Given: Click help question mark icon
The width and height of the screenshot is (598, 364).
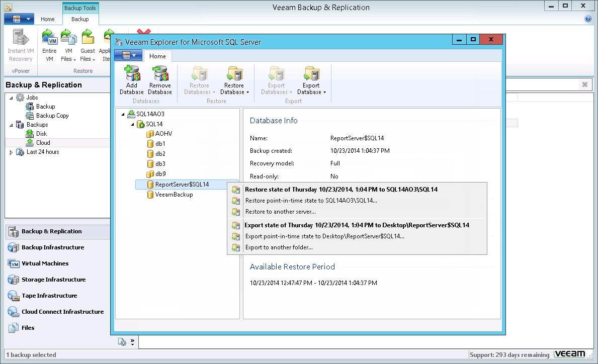Looking at the screenshot, I should (588, 19).
